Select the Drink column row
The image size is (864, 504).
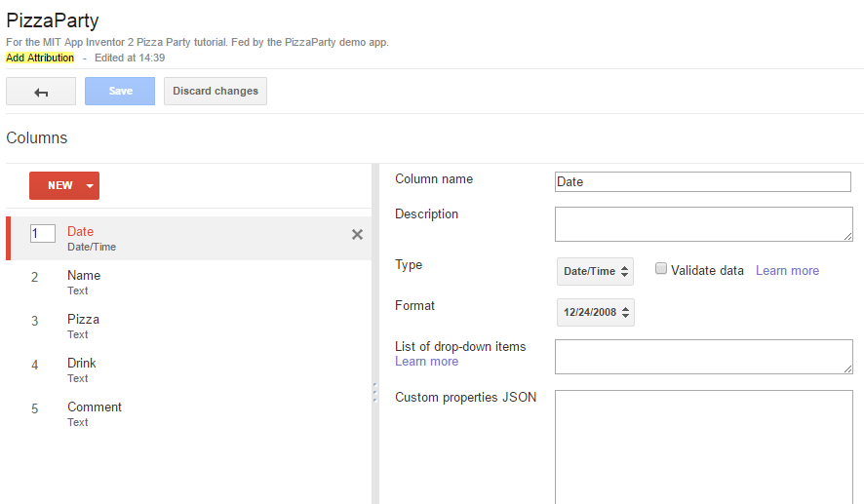click(x=189, y=370)
